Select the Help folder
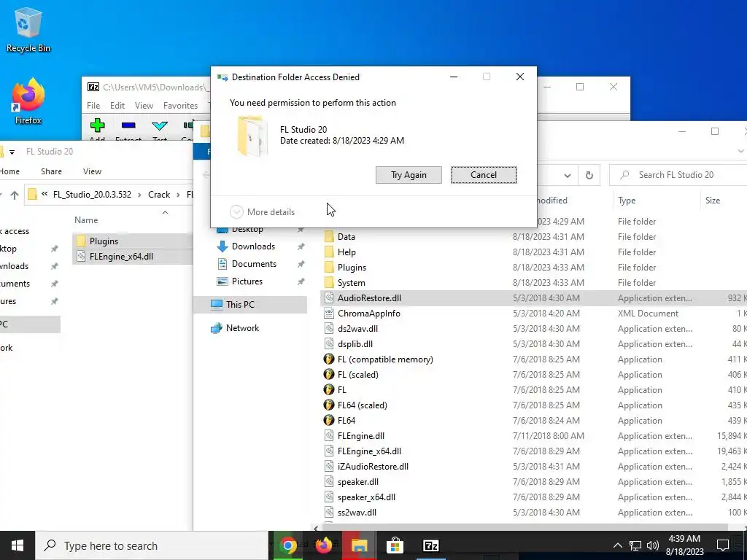This screenshot has width=747, height=560. click(347, 252)
